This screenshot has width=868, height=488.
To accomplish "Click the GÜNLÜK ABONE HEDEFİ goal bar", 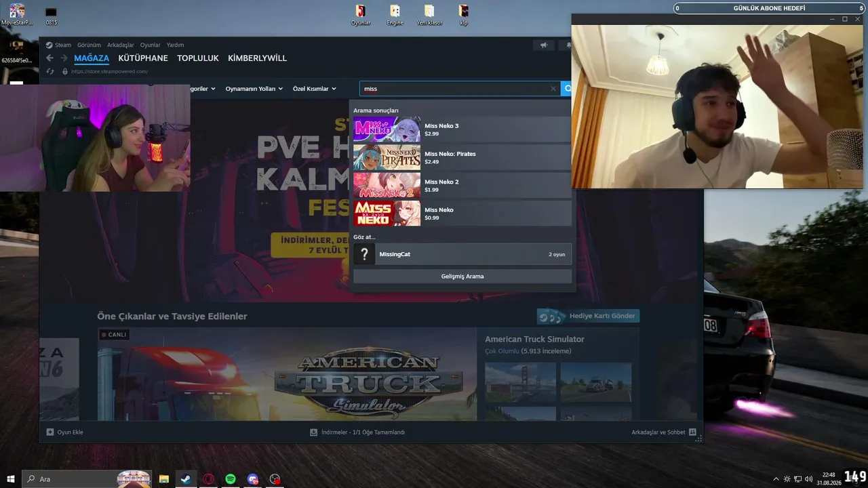I will [769, 8].
